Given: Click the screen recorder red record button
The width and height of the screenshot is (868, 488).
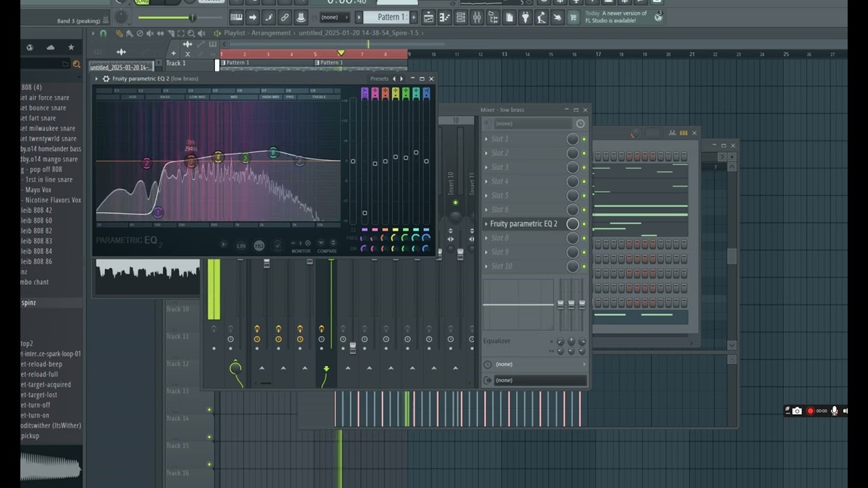Looking at the screenshot, I should pos(810,411).
